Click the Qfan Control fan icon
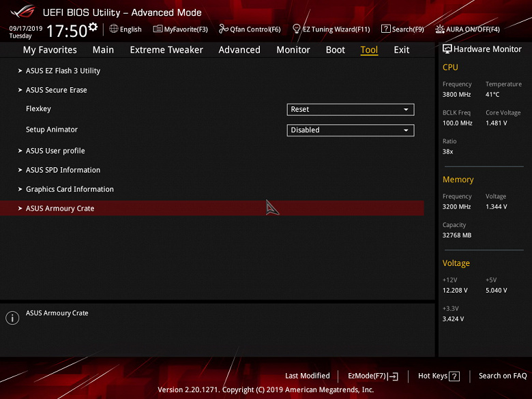Screen dimensions: 532x399 [x=223, y=29]
